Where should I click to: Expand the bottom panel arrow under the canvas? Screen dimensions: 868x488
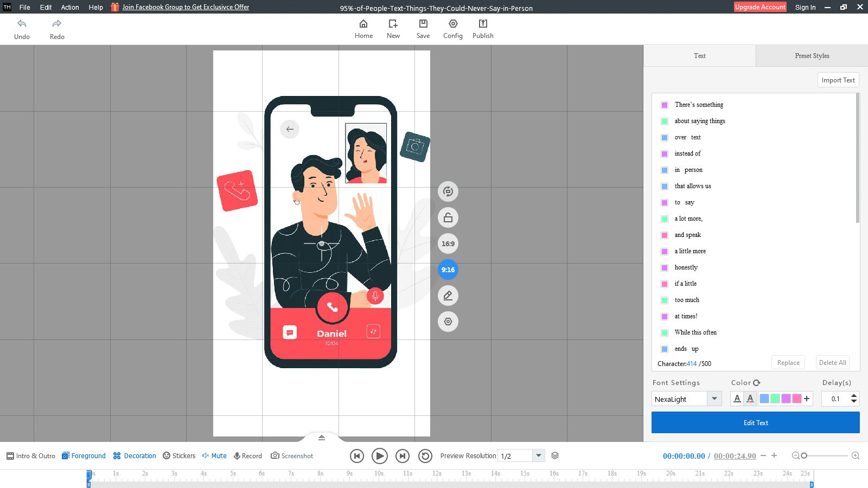[x=321, y=437]
